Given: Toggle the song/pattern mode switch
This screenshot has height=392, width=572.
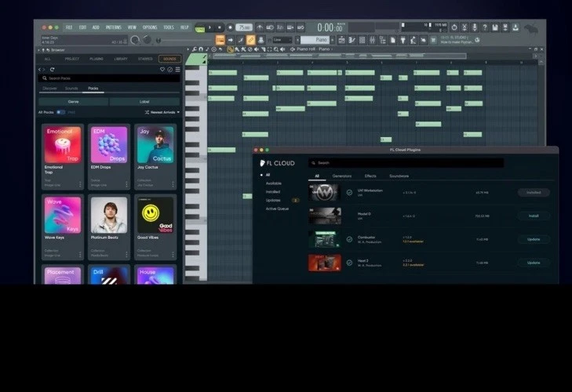Looking at the screenshot, I should click(x=200, y=27).
